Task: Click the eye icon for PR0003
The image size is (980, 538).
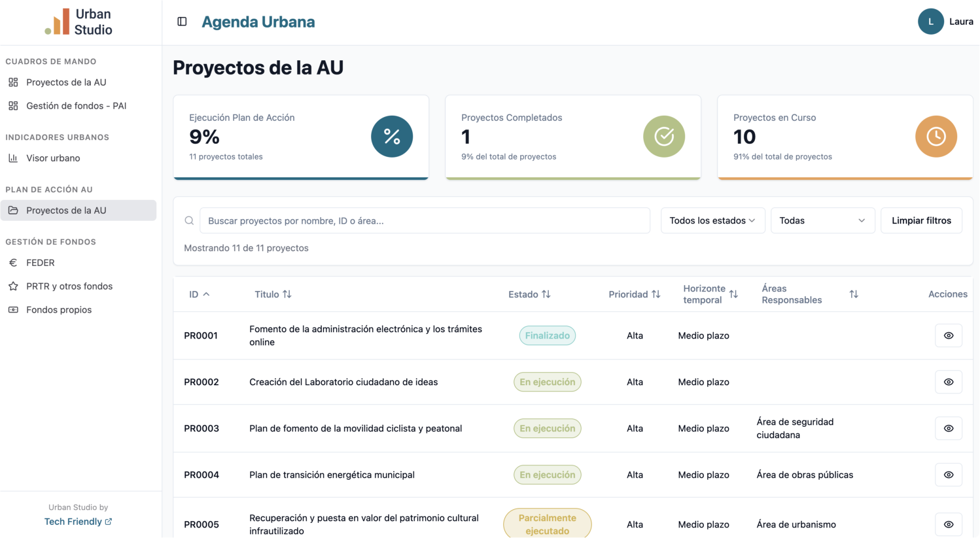Action: [948, 428]
